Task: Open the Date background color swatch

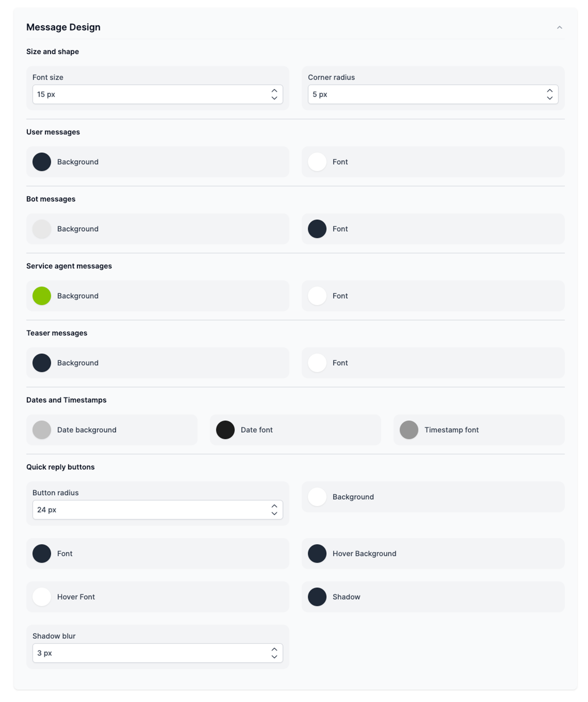Action: [42, 430]
